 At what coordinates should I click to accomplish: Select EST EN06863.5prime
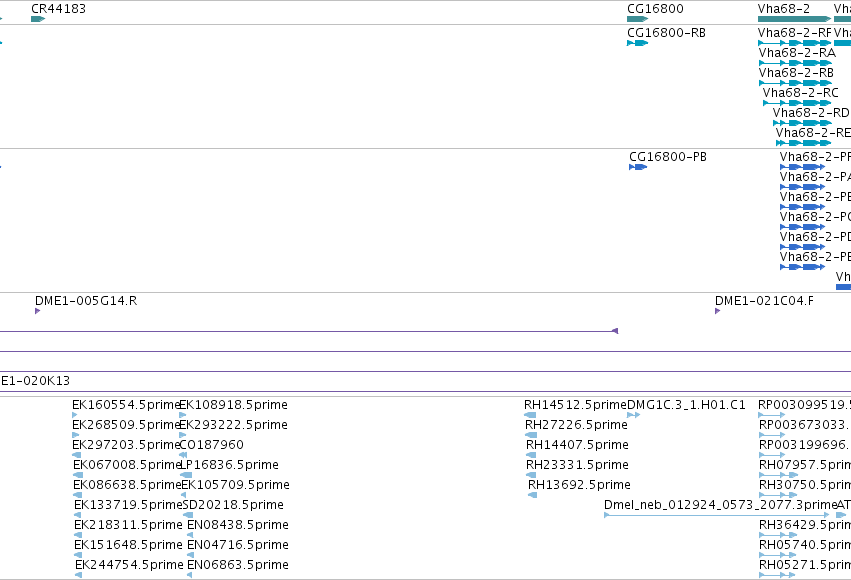coord(189,575)
